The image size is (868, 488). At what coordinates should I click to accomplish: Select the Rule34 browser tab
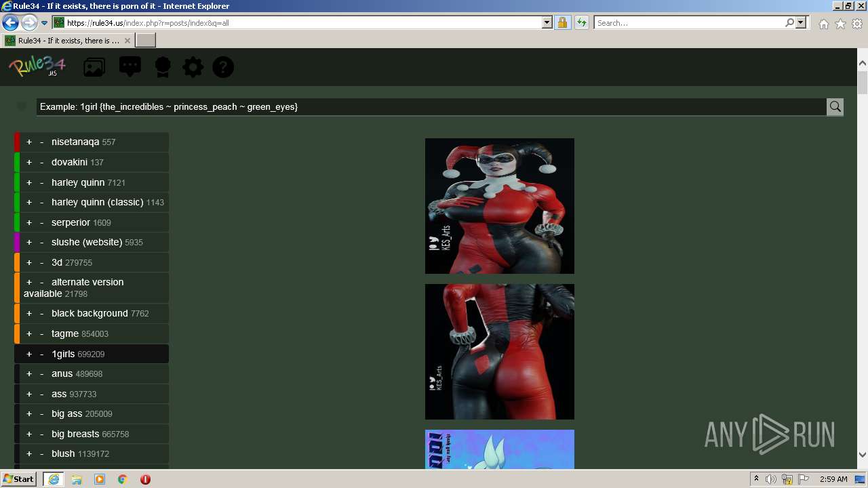click(x=68, y=41)
